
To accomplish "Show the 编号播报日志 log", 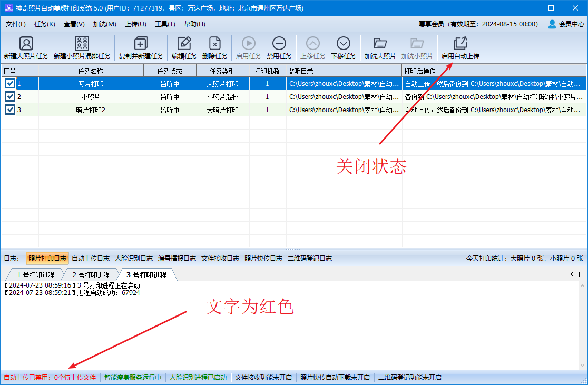I will click(x=177, y=258).
